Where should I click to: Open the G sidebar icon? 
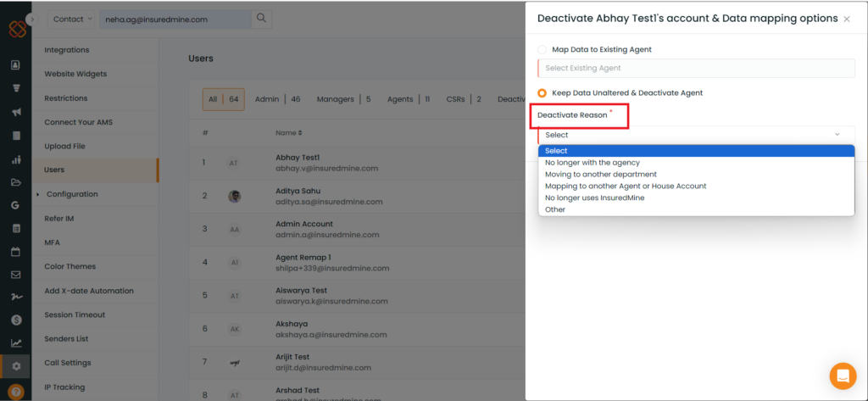coord(16,205)
